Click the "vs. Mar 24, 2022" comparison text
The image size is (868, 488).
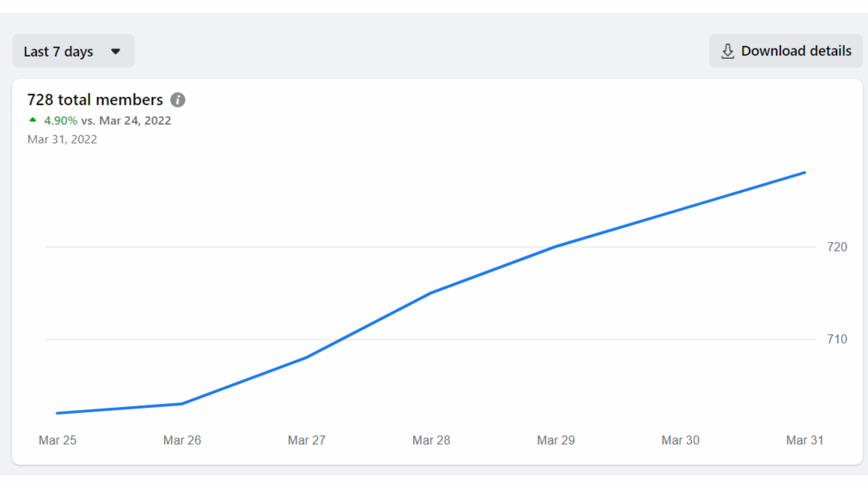tap(126, 121)
